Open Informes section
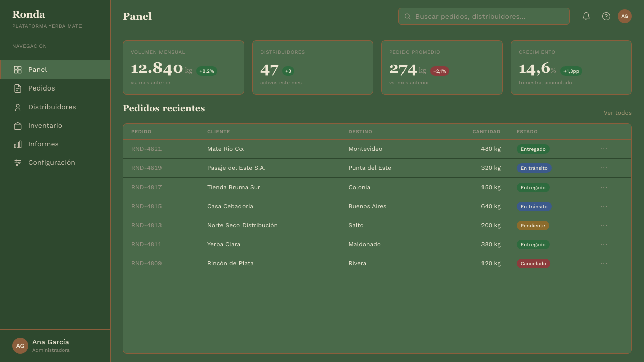Image resolution: width=644 pixels, height=362 pixels. coord(55,144)
